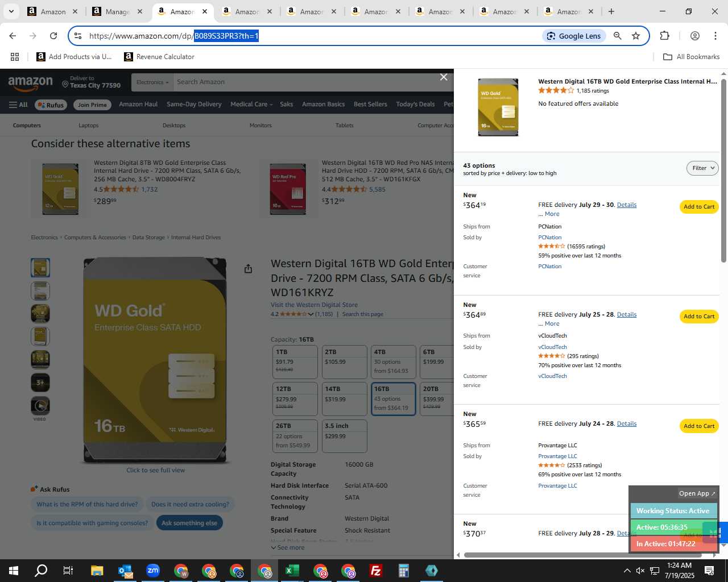
Task: Add vCloudTech $364.89 offer to cart
Action: pyautogui.click(x=699, y=317)
